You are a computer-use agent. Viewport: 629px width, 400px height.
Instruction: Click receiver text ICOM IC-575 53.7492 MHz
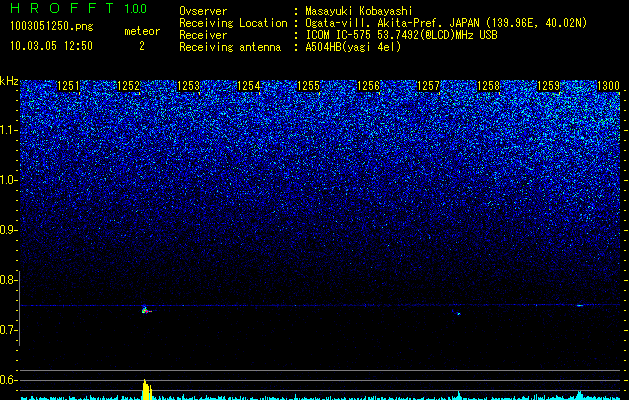(x=401, y=35)
